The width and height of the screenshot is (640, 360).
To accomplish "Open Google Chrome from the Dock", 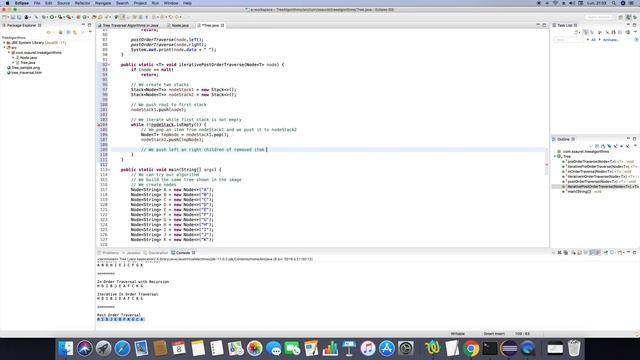I will pyautogui.click(x=471, y=348).
